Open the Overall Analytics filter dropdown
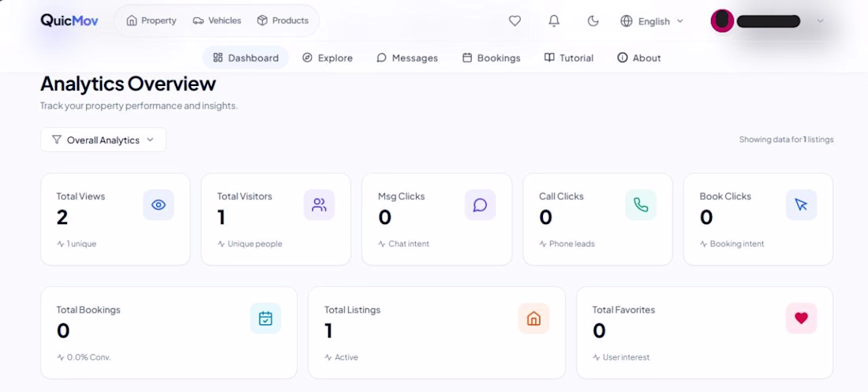868x392 pixels. click(103, 140)
